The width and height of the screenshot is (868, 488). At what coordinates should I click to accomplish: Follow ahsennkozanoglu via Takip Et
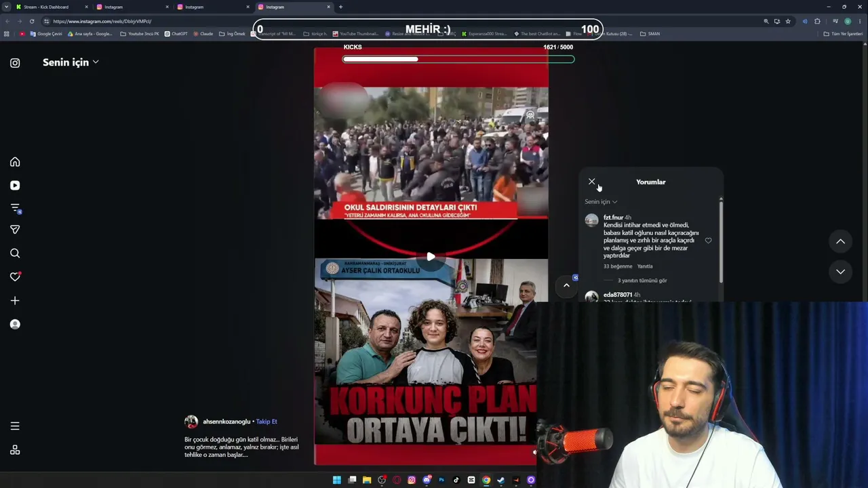tap(267, 422)
